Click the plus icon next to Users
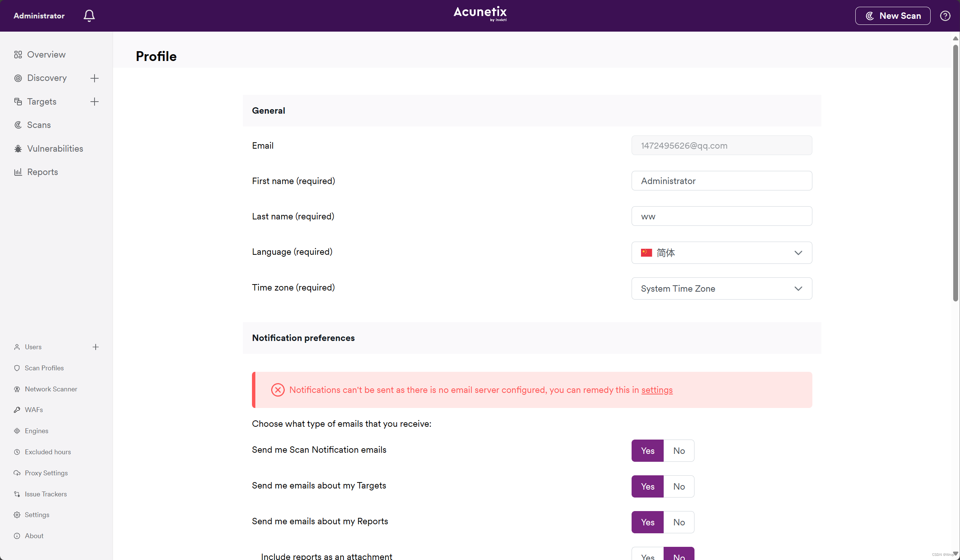 click(96, 347)
